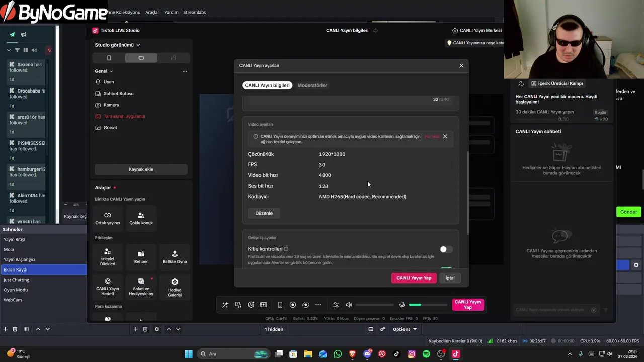Select the Ortak yayıncı tool

[x=108, y=218]
